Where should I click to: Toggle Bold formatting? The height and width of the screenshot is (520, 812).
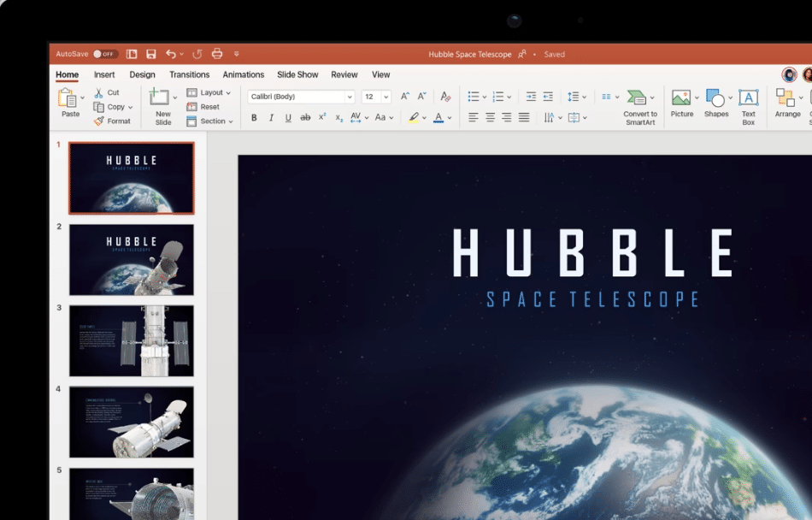click(x=254, y=118)
